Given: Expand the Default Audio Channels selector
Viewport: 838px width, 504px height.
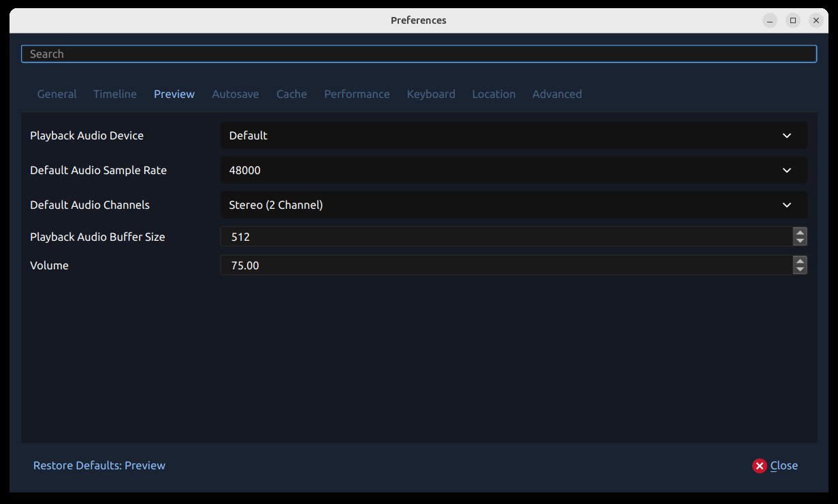Looking at the screenshot, I should [513, 205].
